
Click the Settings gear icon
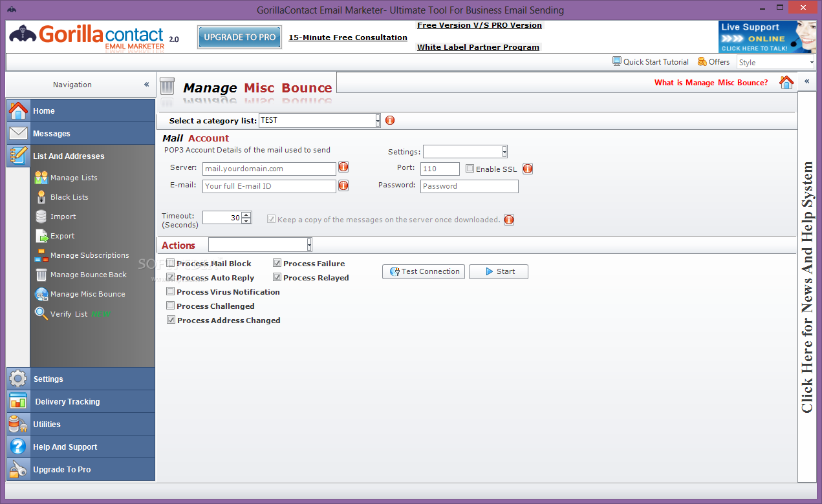pyautogui.click(x=18, y=379)
